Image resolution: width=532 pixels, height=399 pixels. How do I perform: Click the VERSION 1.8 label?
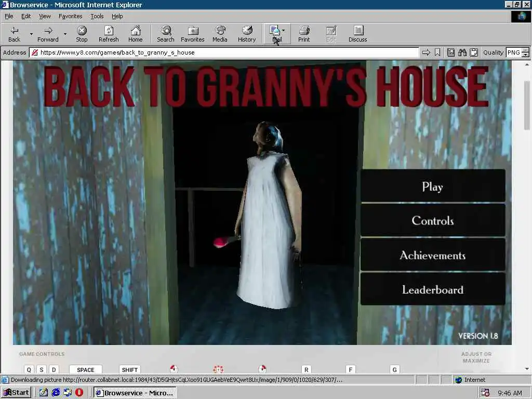tap(478, 336)
